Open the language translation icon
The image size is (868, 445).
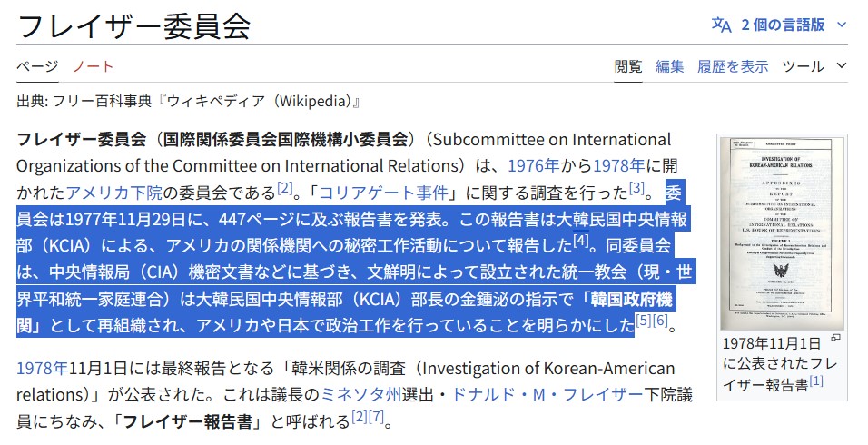721,25
